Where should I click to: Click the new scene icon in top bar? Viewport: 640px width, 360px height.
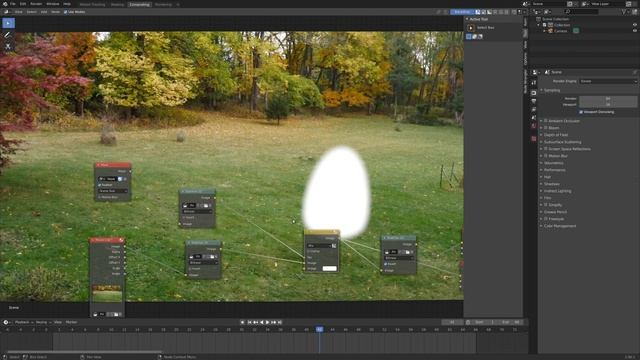(x=570, y=4)
